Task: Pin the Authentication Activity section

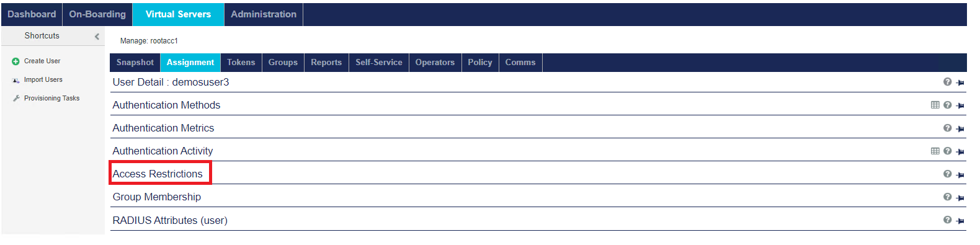Action: click(x=960, y=151)
